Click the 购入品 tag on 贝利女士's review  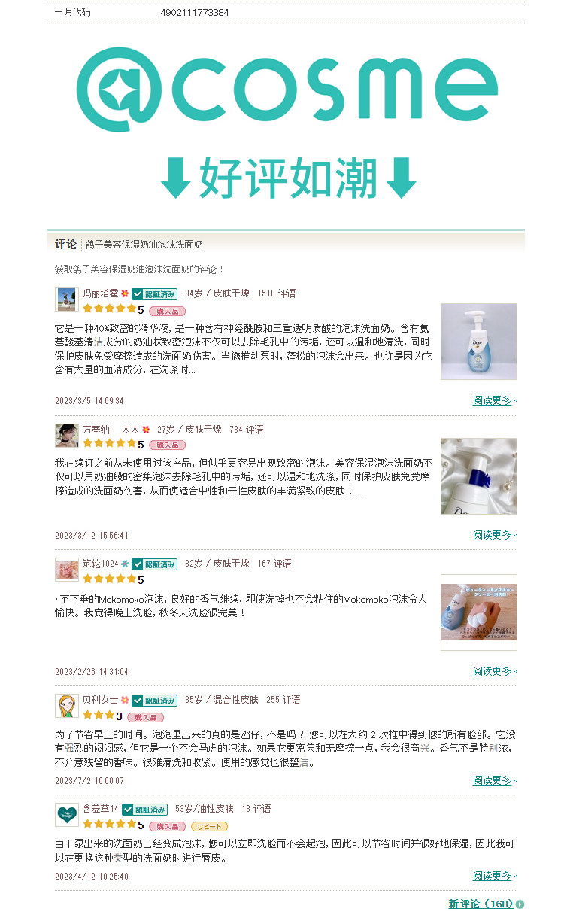(x=145, y=717)
